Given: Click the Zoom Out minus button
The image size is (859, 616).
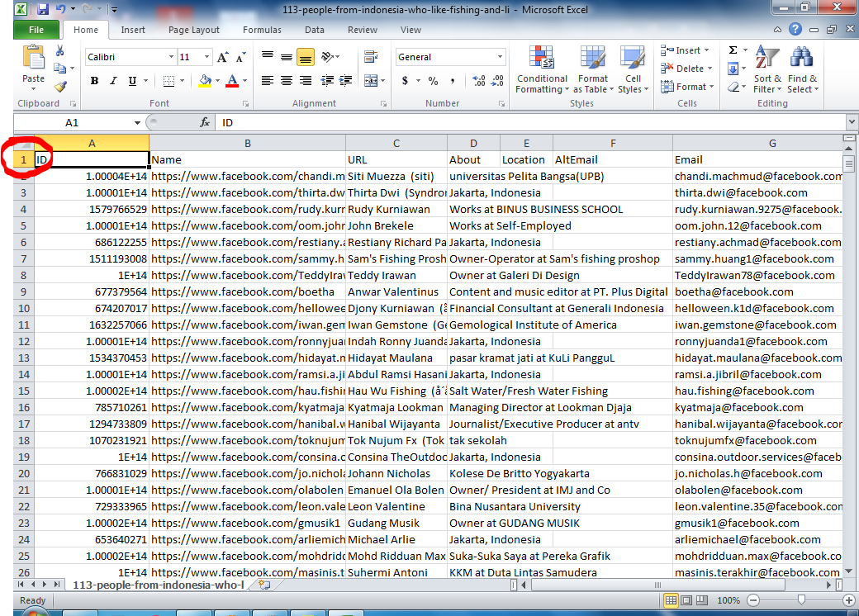Looking at the screenshot, I should (x=753, y=600).
